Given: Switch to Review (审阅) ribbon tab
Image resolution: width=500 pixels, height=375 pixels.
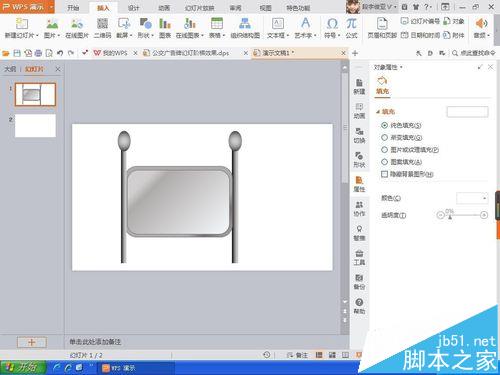Looking at the screenshot, I should [235, 8].
